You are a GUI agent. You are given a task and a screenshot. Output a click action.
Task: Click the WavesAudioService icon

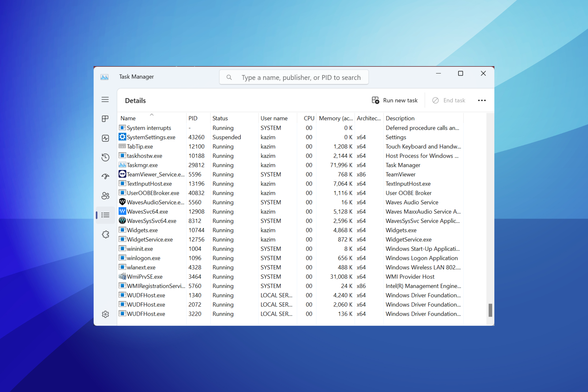(122, 202)
